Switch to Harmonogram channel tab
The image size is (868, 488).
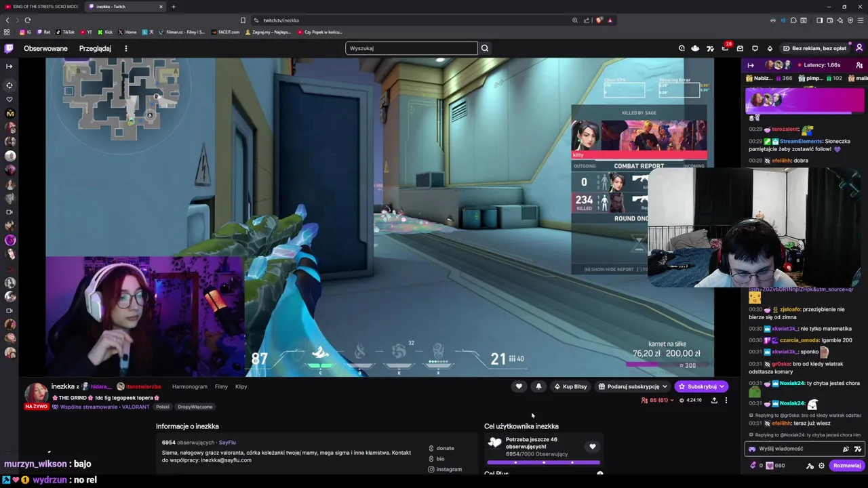point(190,386)
